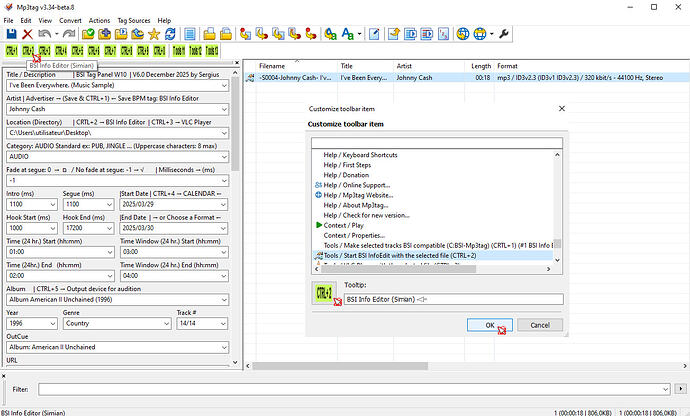Click the CTRL+3 green toolbar button
Screen dimensions: 690x416
[x=44, y=51]
